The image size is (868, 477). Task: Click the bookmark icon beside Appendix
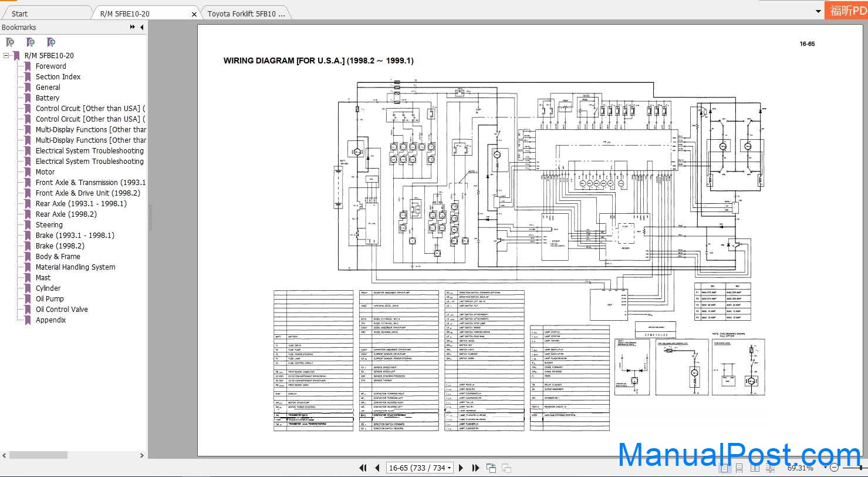pyautogui.click(x=28, y=320)
